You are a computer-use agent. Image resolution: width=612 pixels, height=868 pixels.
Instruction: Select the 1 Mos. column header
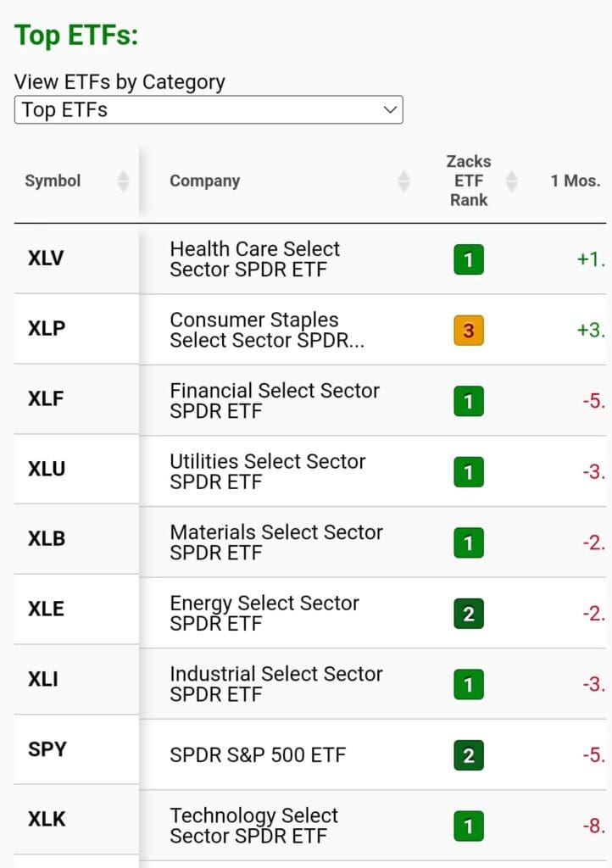(x=576, y=180)
